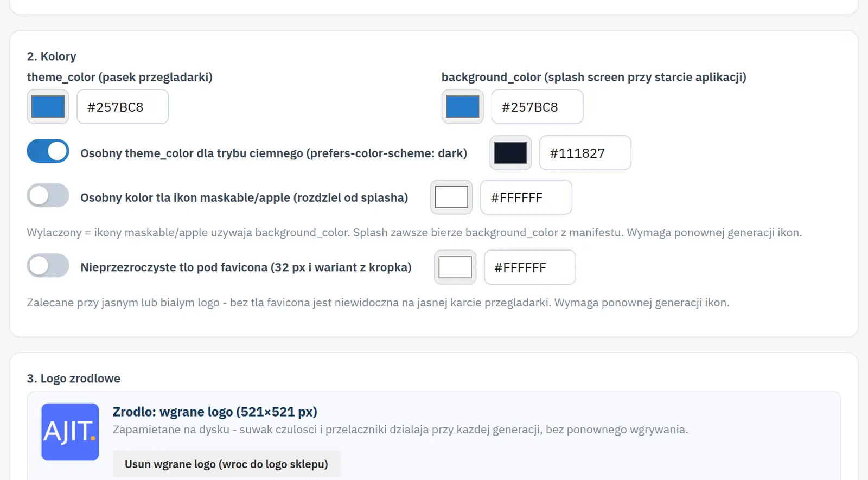Click 'theme_color (pasek przegladarki)' label
This screenshot has height=480, width=868.
[x=120, y=77]
